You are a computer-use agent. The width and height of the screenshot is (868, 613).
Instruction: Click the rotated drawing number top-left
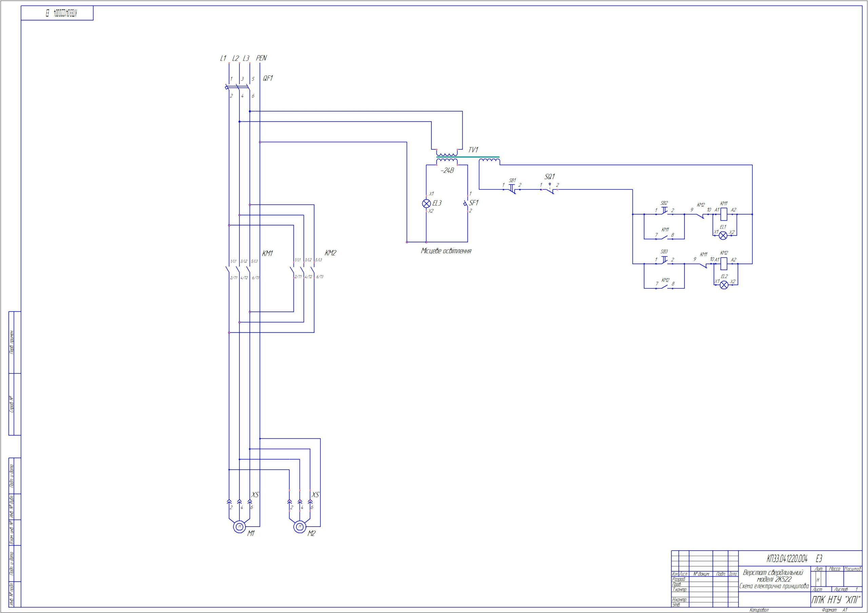click(x=61, y=13)
